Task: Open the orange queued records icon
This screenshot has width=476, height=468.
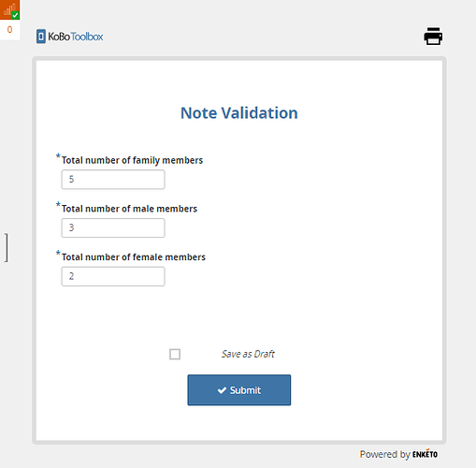Action: (x=9, y=9)
